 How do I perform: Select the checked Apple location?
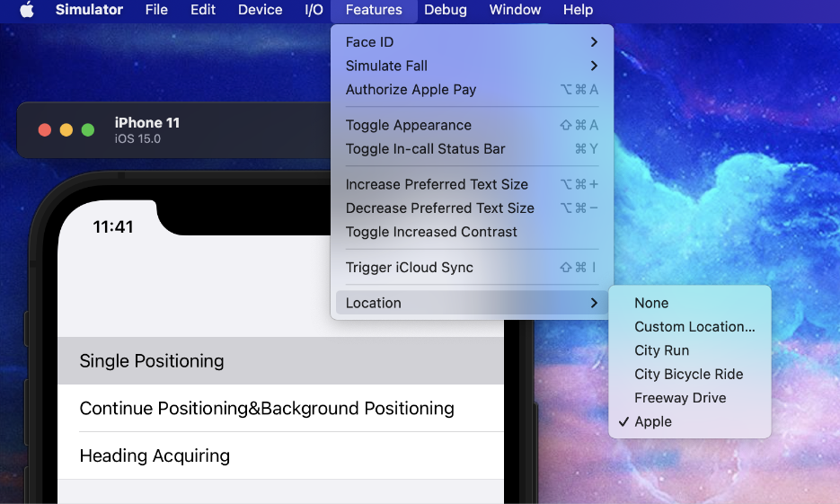(x=690, y=421)
